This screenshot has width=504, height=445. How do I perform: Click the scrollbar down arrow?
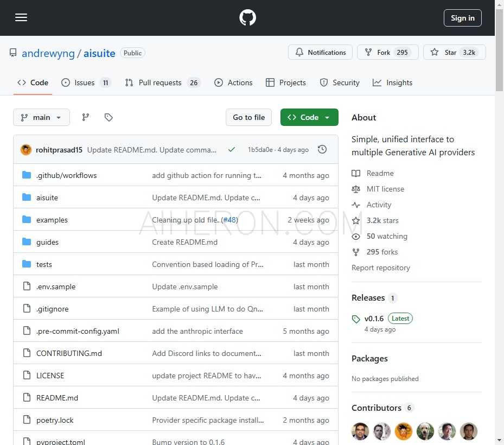point(499,440)
